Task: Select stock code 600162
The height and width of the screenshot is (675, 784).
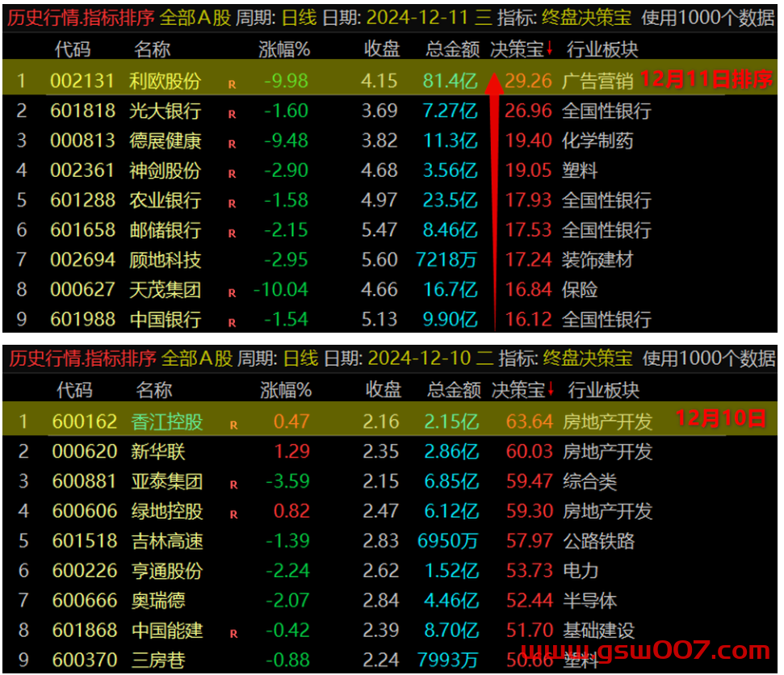Action: [x=85, y=421]
